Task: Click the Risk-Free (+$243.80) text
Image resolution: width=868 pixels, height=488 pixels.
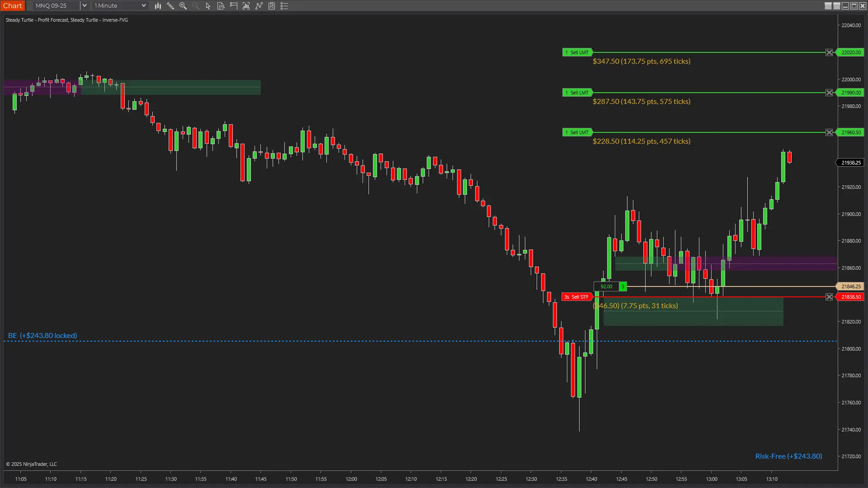Action: pos(789,456)
